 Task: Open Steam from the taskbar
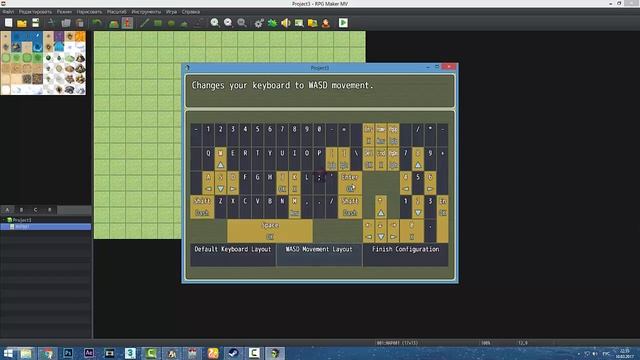(x=233, y=353)
